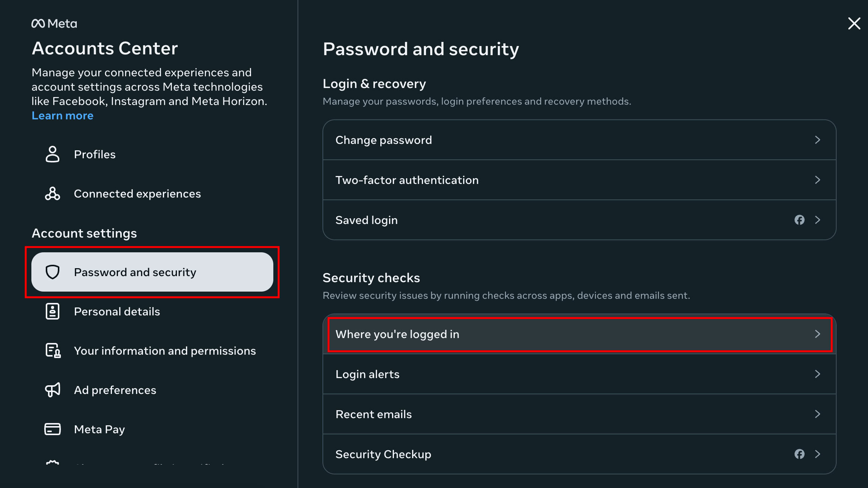Click the Password and security shield icon
Screen dimensions: 868x488
coord(53,272)
